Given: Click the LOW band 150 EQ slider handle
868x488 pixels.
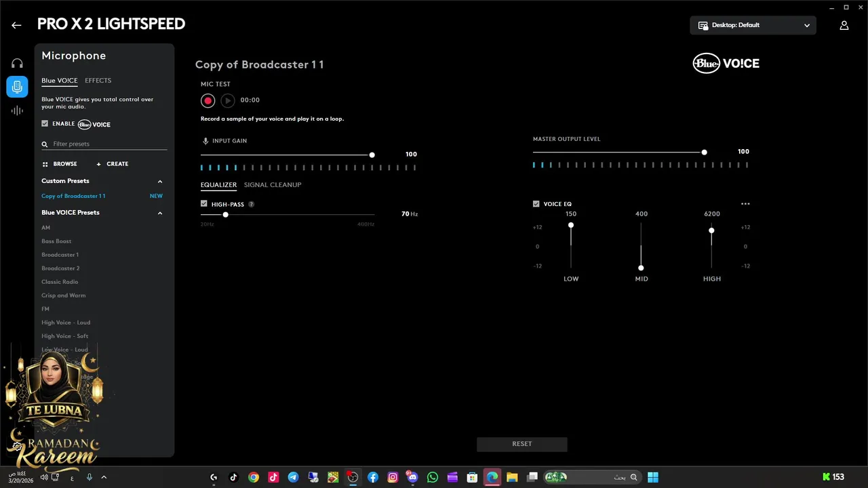Looking at the screenshot, I should click(x=571, y=225).
